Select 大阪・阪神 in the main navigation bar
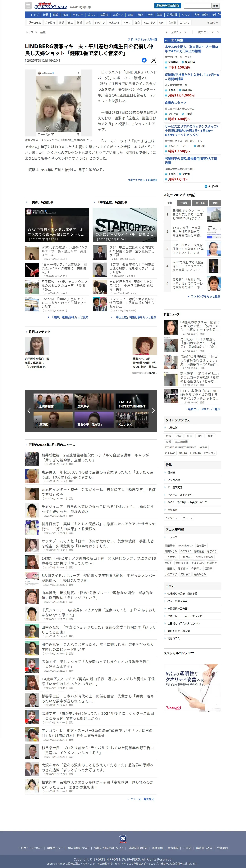This screenshot has width=246, height=868. pyautogui.click(x=201, y=15)
